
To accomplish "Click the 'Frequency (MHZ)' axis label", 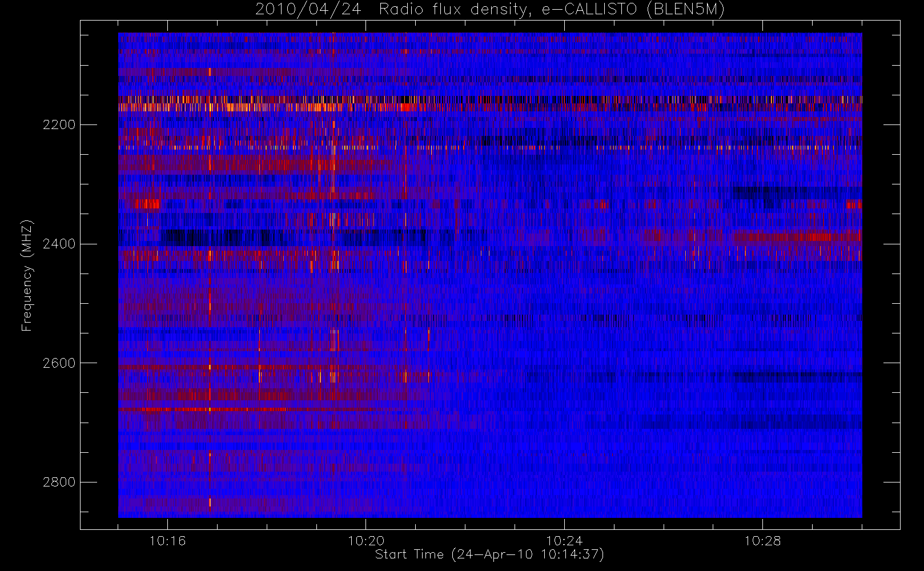I will 27,275.
